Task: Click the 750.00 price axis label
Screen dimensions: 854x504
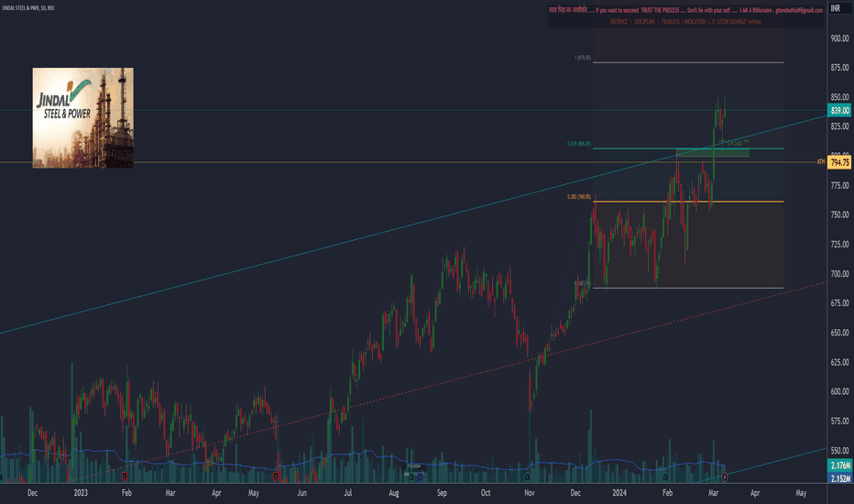Action: point(839,214)
